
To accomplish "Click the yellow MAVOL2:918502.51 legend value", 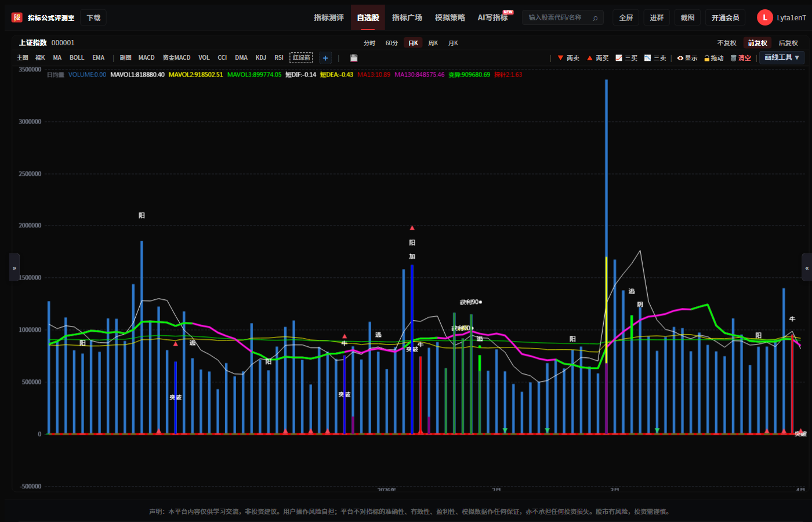I will point(196,75).
